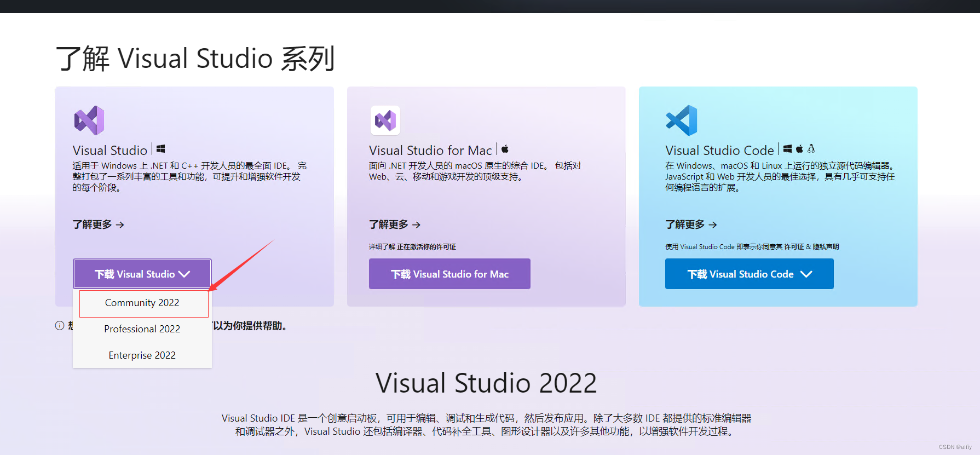Click the Visual Studio for Mac title text
980x455 pixels.
[430, 151]
